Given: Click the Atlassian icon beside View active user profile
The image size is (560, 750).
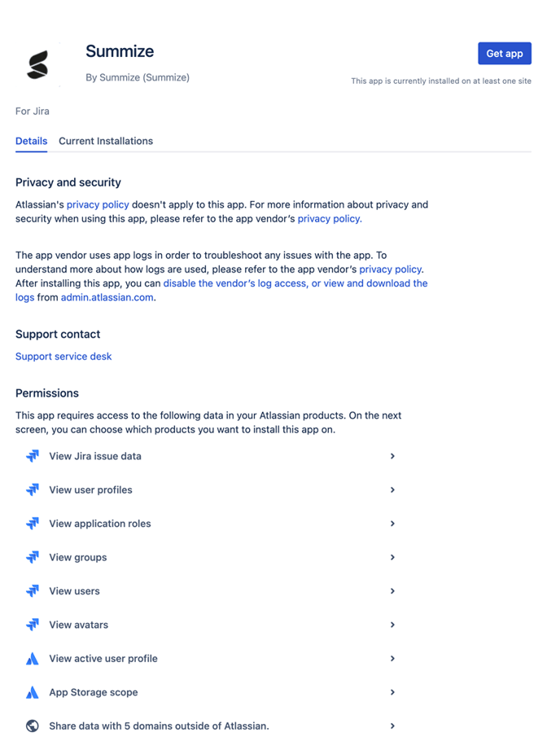Looking at the screenshot, I should (33, 658).
